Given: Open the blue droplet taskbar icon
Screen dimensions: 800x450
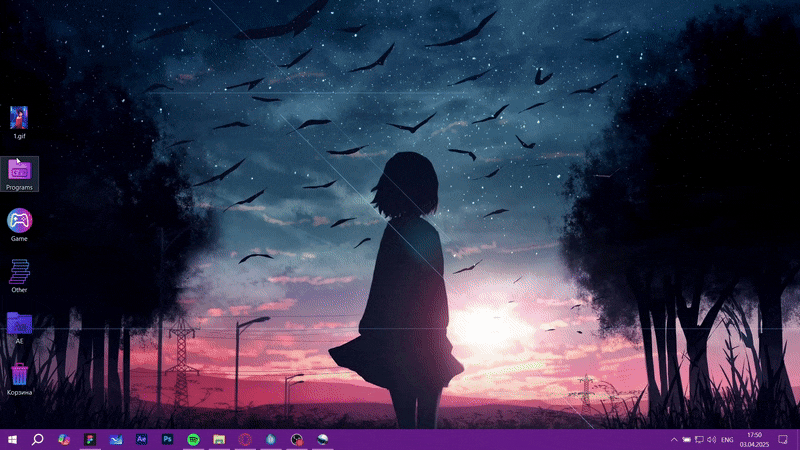Looking at the screenshot, I should point(271,439).
